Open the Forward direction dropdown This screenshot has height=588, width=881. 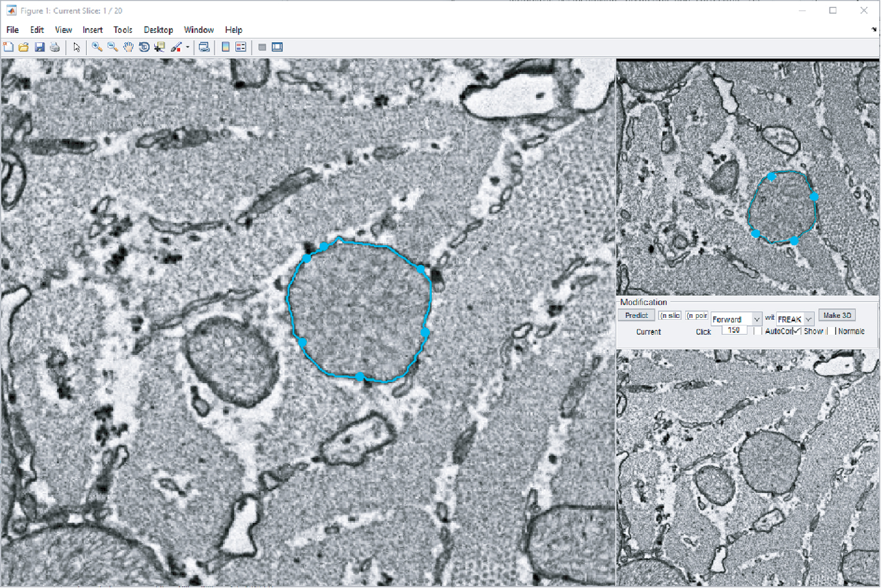point(756,319)
